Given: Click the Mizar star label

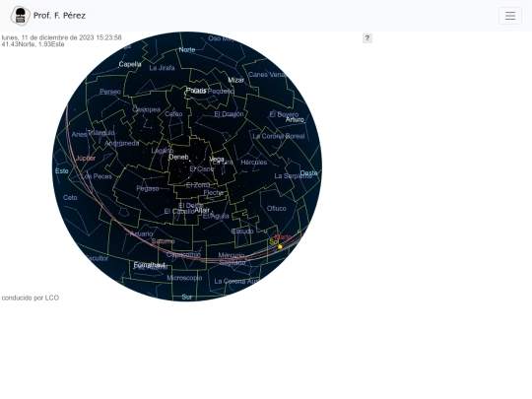Looking at the screenshot, I should click(235, 80).
